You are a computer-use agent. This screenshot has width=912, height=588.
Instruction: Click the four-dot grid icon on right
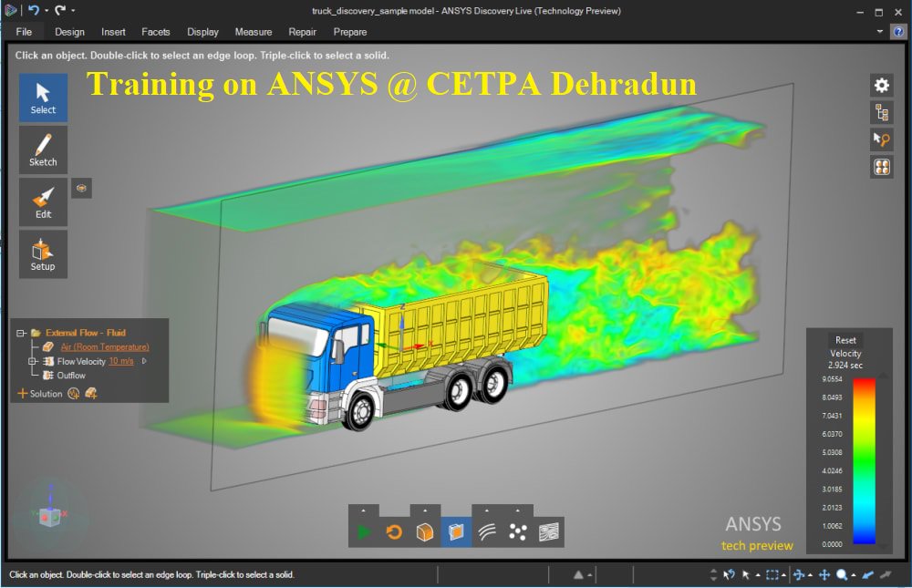click(x=882, y=167)
